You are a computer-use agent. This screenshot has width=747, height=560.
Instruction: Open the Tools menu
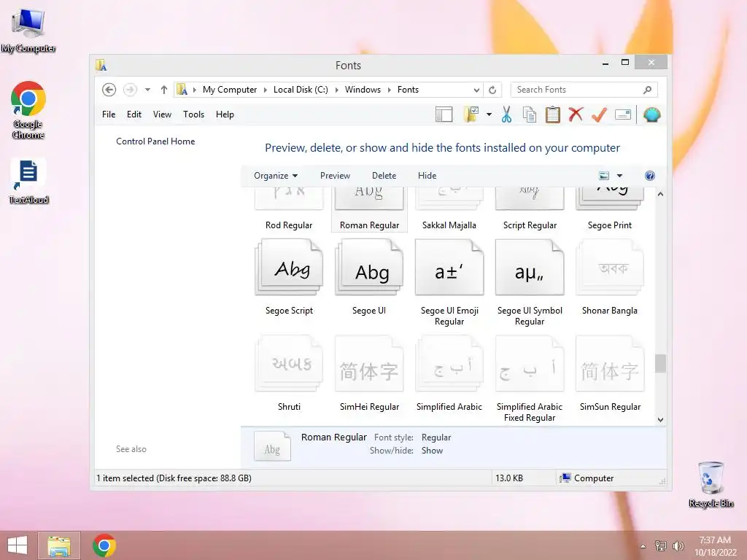193,114
